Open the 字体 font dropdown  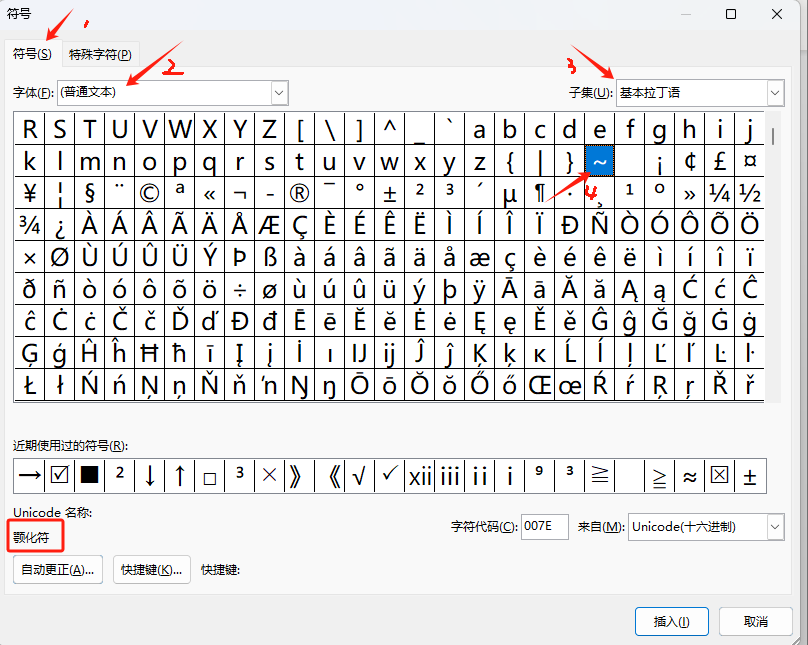[279, 92]
